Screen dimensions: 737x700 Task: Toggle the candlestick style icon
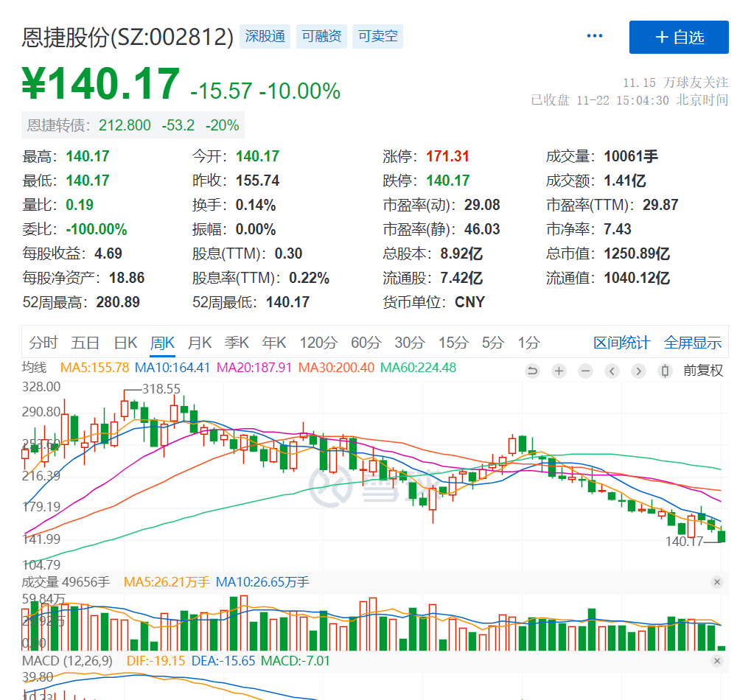[666, 371]
